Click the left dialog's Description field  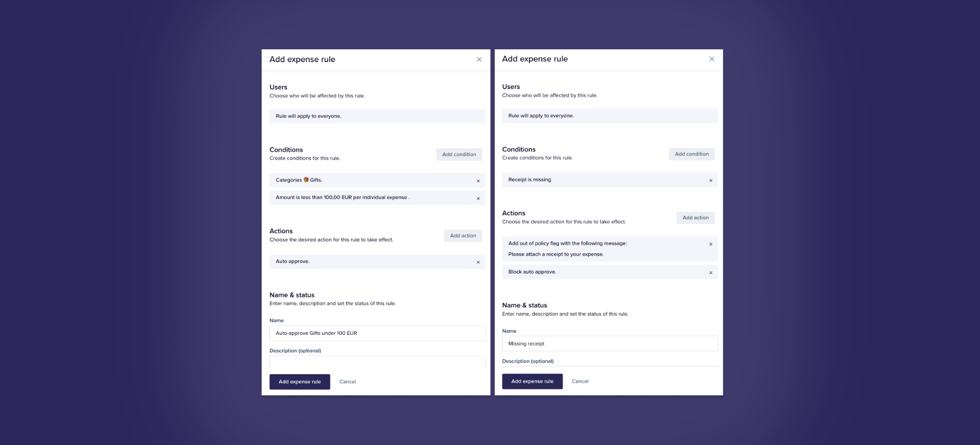377,362
